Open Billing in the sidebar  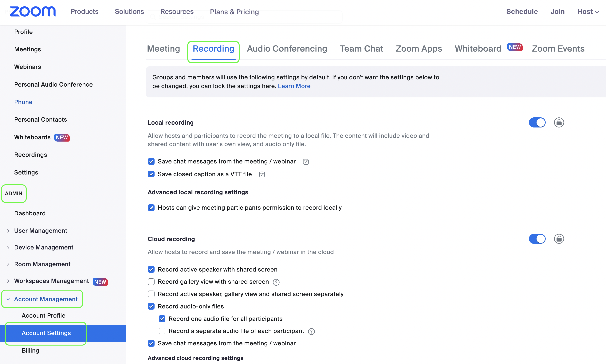(x=30, y=350)
